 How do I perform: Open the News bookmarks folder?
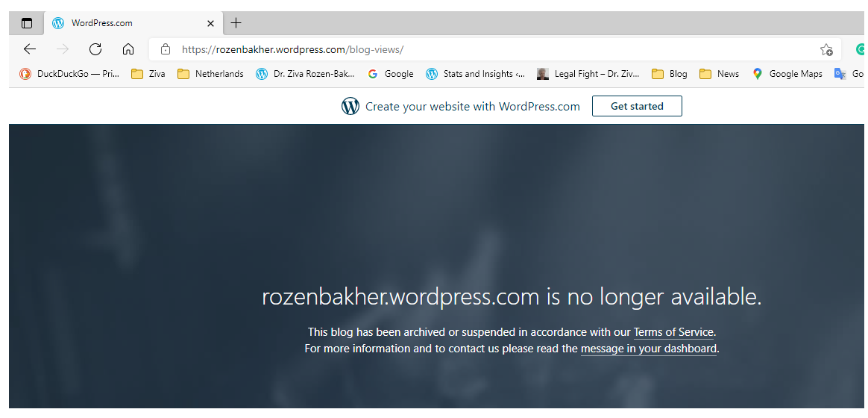pos(719,74)
